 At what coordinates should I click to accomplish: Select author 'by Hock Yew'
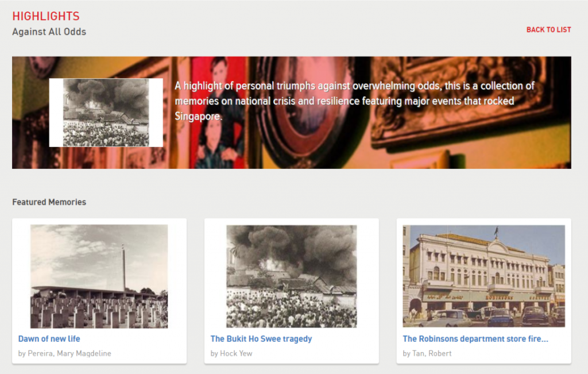(231, 353)
